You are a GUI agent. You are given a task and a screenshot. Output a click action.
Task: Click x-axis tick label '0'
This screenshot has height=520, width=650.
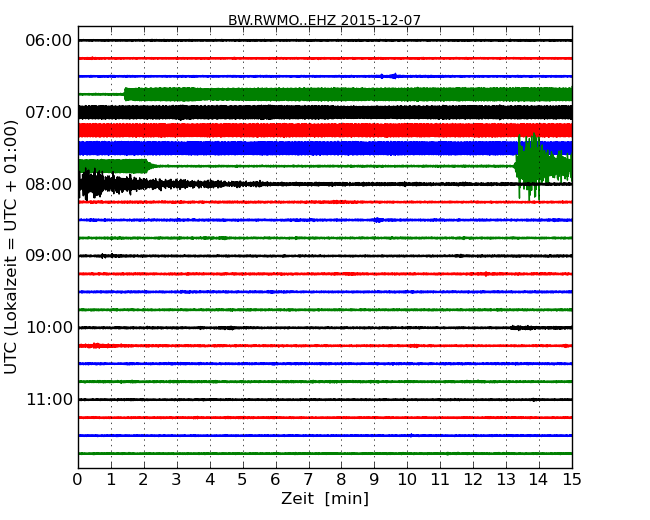[x=78, y=480]
